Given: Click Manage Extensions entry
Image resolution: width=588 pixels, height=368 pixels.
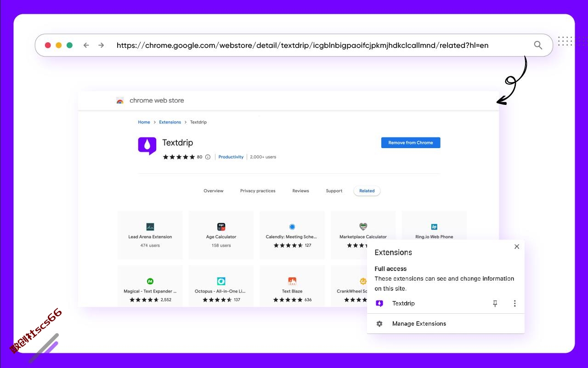Looking at the screenshot, I should click(446, 324).
